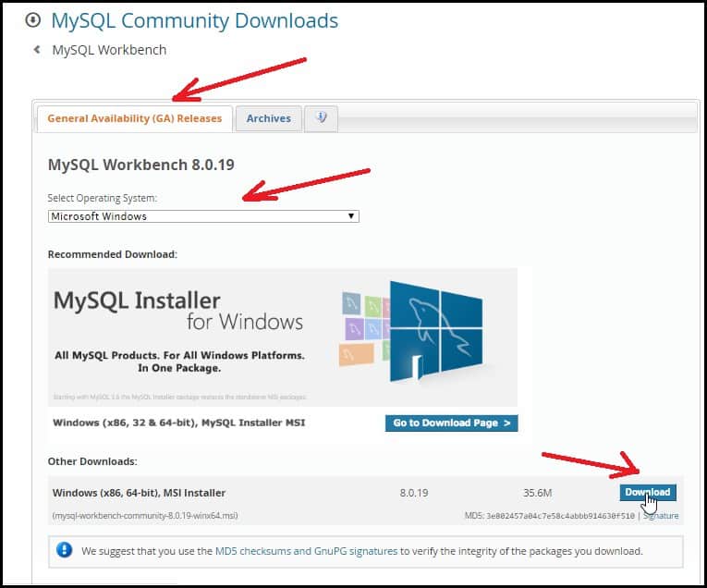The height and width of the screenshot is (588, 707).
Task: Open MD5 checksums and GnuPG signatures link
Action: (306, 551)
